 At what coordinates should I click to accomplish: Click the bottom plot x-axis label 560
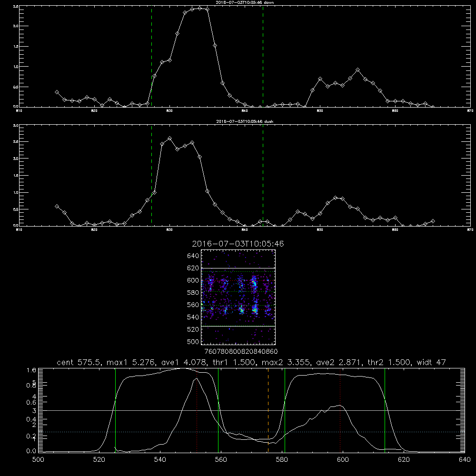[x=221, y=460]
